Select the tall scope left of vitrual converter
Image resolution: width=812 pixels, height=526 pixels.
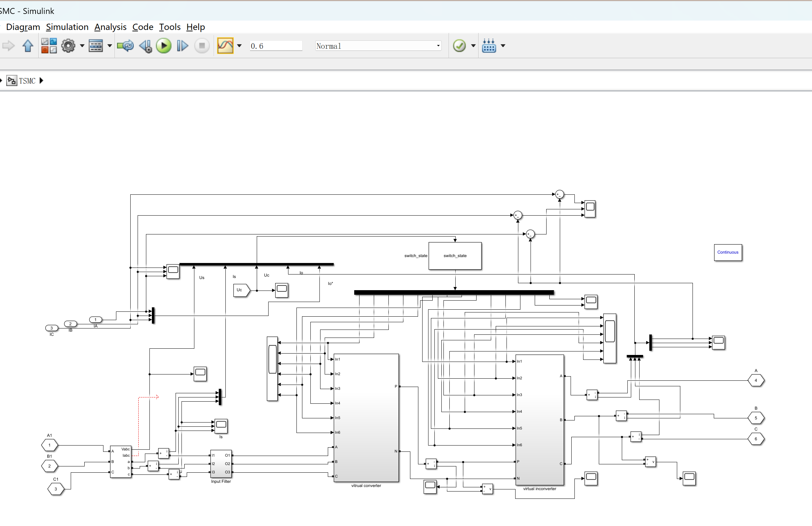click(x=272, y=369)
